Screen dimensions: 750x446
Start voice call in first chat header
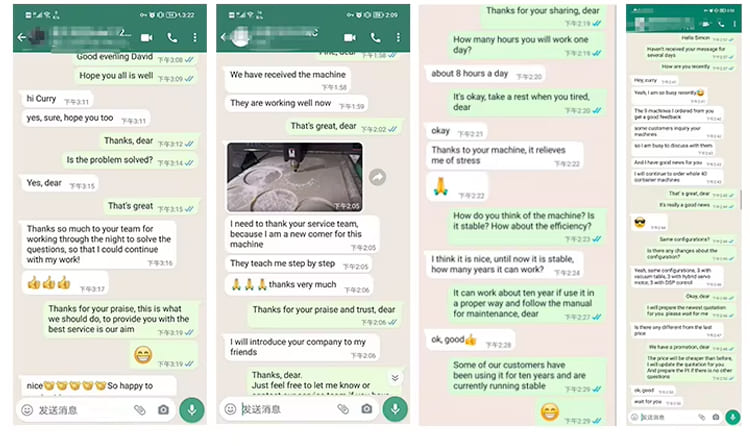172,37
